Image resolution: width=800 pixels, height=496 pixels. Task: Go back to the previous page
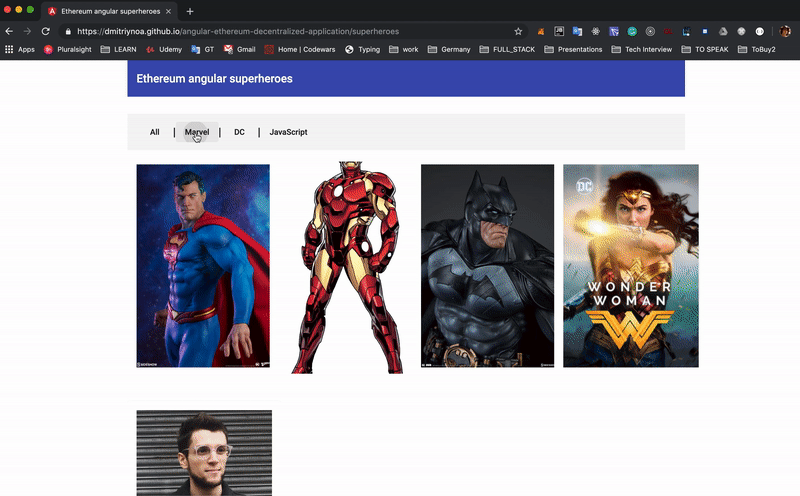pos(9,31)
